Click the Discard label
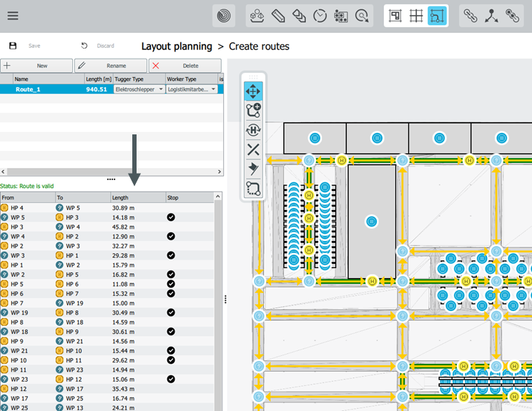This screenshot has height=411, width=532. pyautogui.click(x=106, y=46)
